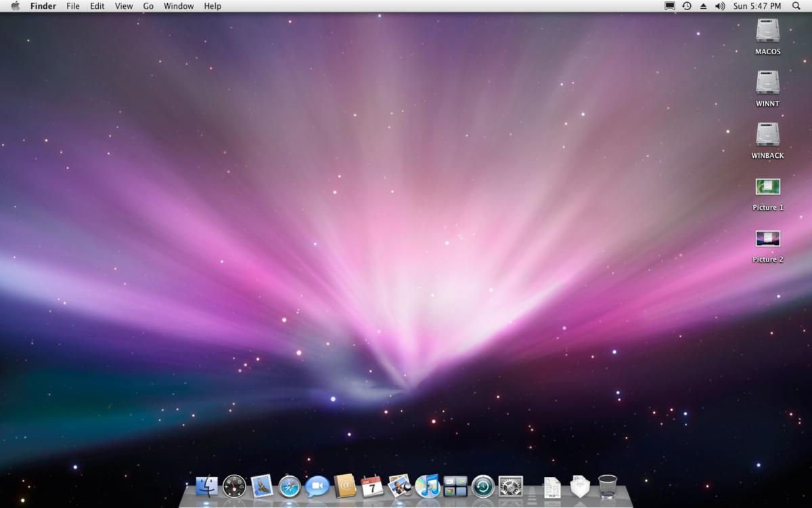The height and width of the screenshot is (508, 812).
Task: Activate Spaces from the Dock
Action: coord(455,486)
